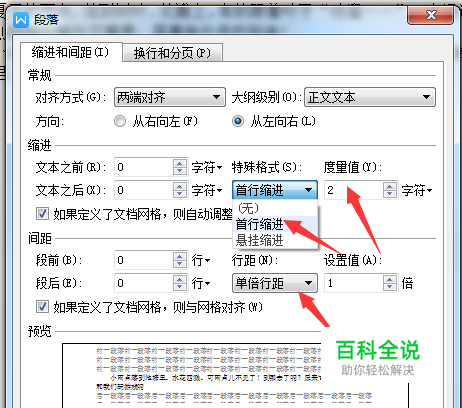Image resolution: width=462 pixels, height=408 pixels.
Task: Open the 大纲级别 dropdown showing 正文文本
Action: 370,97
